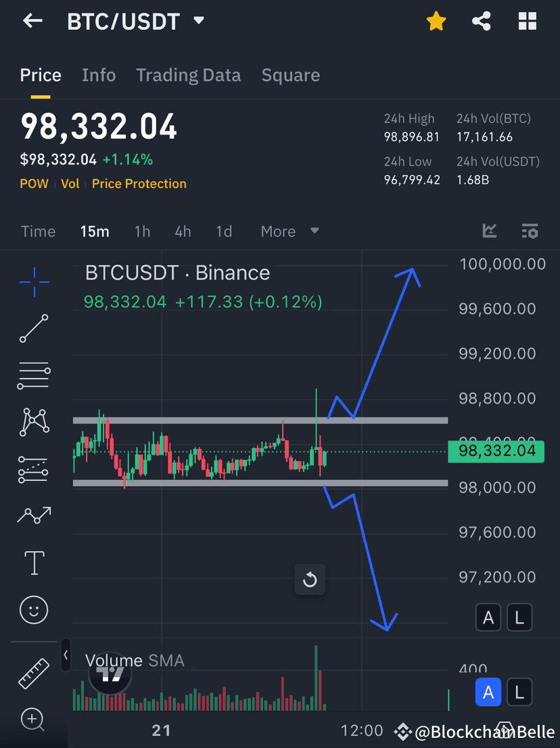Screen dimensions: 560x748
Task: Click the POW label under the price
Action: [34, 183]
